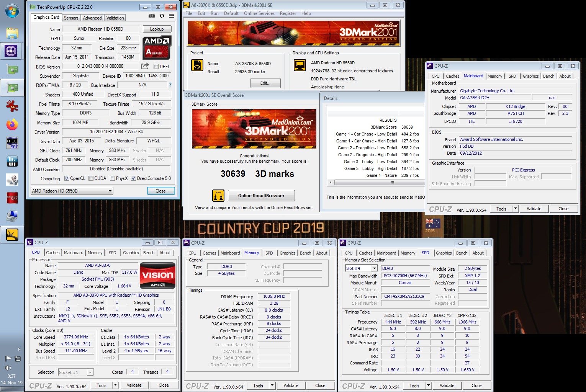Image resolution: width=586 pixels, height=392 pixels.
Task: Refresh GPU-Z readings with refresh icon
Action: (162, 16)
